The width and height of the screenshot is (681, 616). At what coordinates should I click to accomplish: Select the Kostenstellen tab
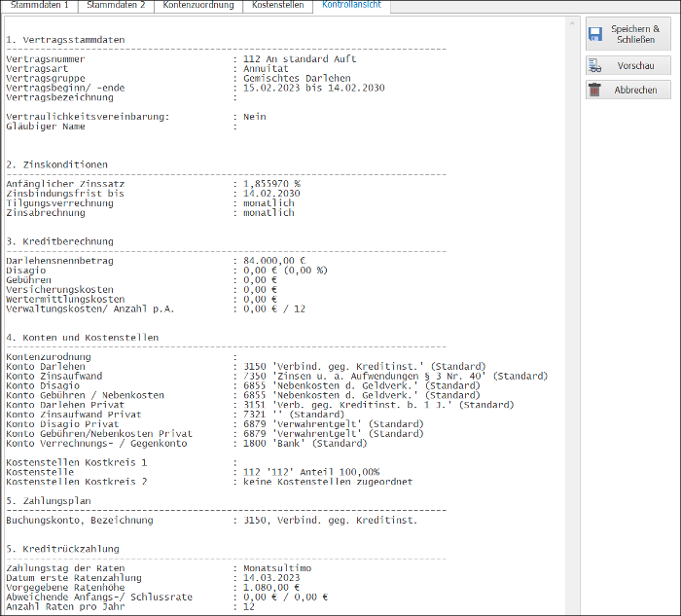[x=277, y=6]
